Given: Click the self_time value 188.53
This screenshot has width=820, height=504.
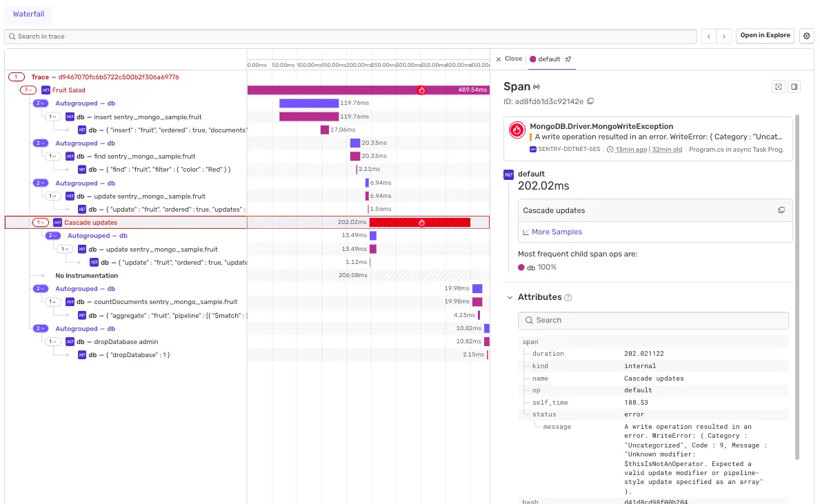Looking at the screenshot, I should (636, 403).
